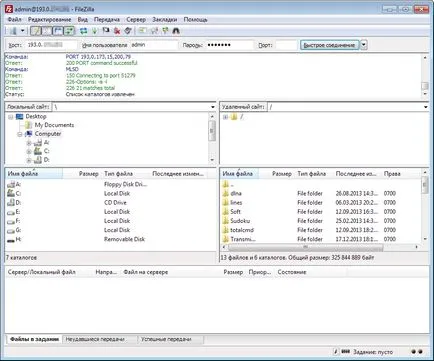
Task: Open the Site Manager dropdown arrow
Action: pos(22,31)
